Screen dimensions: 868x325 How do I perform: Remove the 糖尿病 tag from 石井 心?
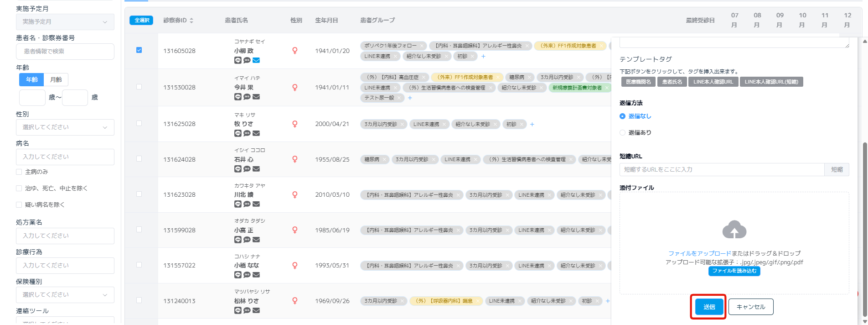385,159
